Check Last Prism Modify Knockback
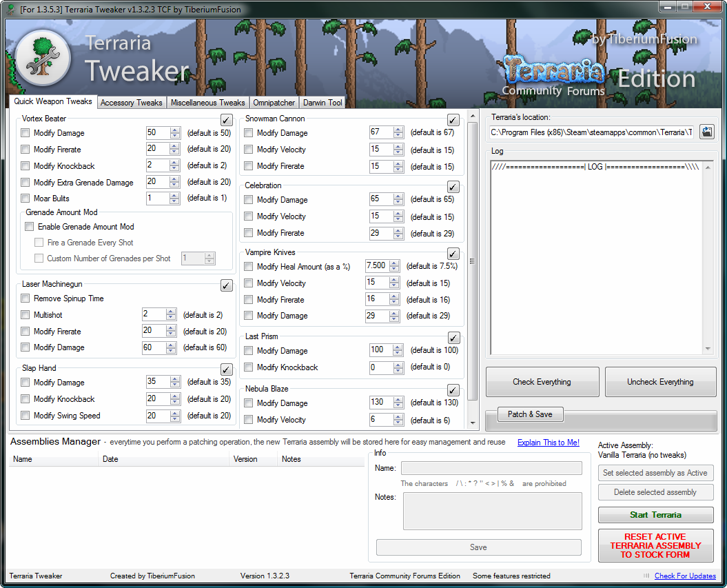Screen dimensions: 727x588 pyautogui.click(x=249, y=367)
